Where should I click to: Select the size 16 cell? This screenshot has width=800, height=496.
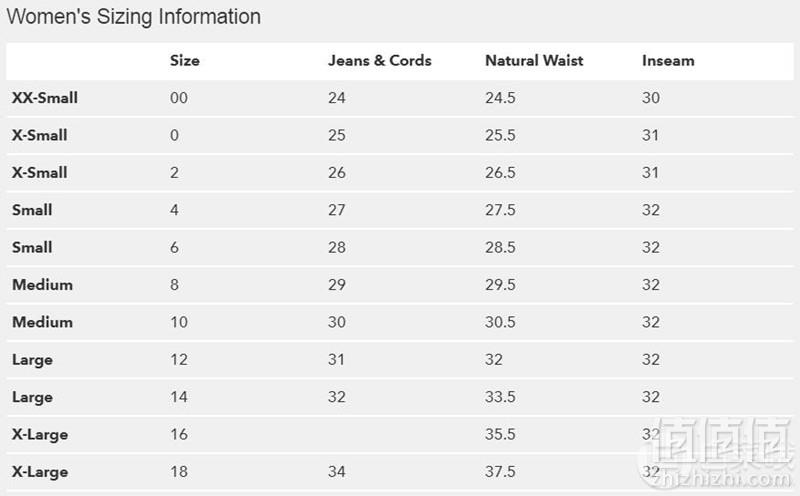pyautogui.click(x=179, y=434)
